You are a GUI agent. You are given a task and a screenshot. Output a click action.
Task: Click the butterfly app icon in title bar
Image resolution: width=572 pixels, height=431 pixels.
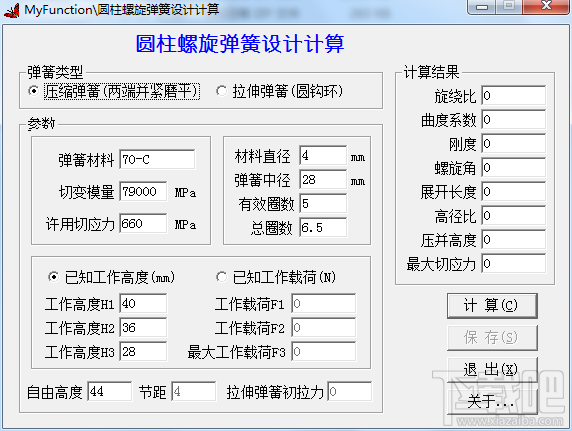pos(12,10)
